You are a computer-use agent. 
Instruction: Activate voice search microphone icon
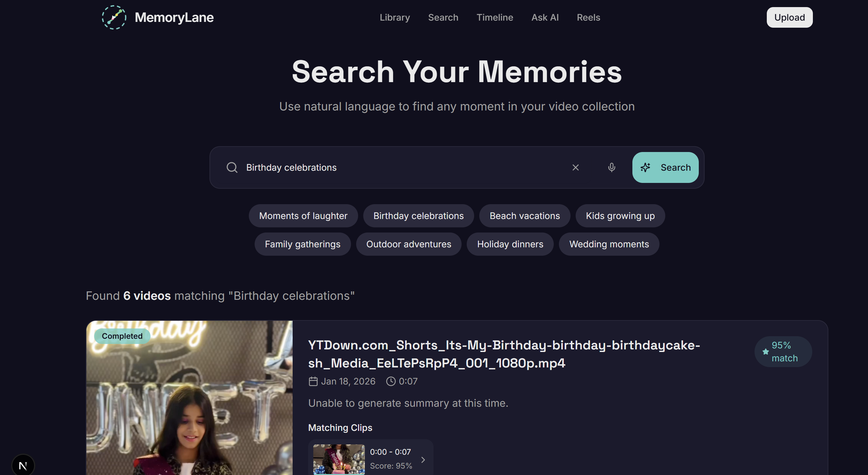point(611,167)
